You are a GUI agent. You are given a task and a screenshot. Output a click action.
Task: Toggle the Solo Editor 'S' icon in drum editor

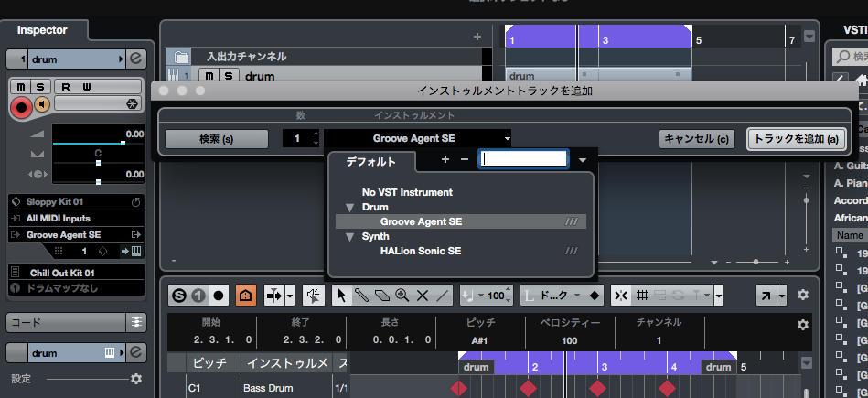178,296
